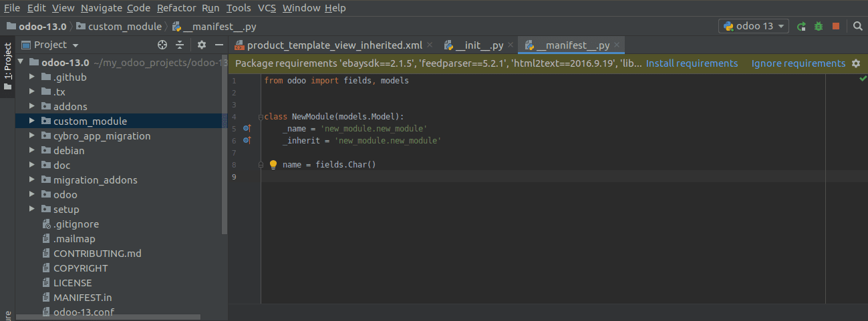Image resolution: width=868 pixels, height=321 pixels.
Task: Click the Rerun odoo 13 icon
Action: [x=802, y=26]
